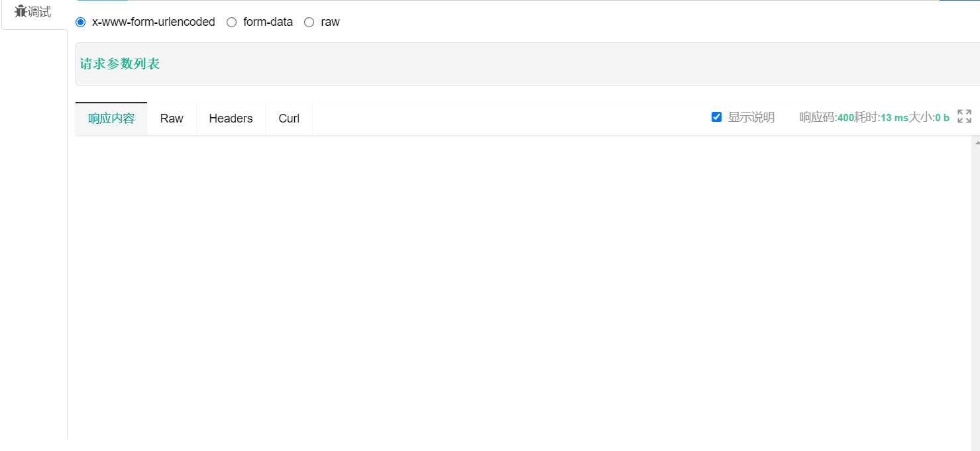Select the x-www-form-urlencoded radio button
The image size is (980, 451).
[x=81, y=22]
